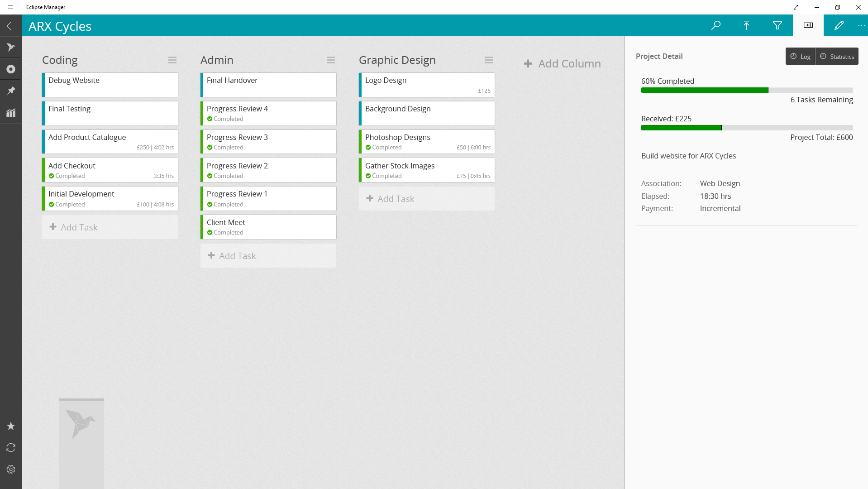Image resolution: width=868 pixels, height=489 pixels.
Task: Open the Admin column options menu
Action: click(x=331, y=60)
